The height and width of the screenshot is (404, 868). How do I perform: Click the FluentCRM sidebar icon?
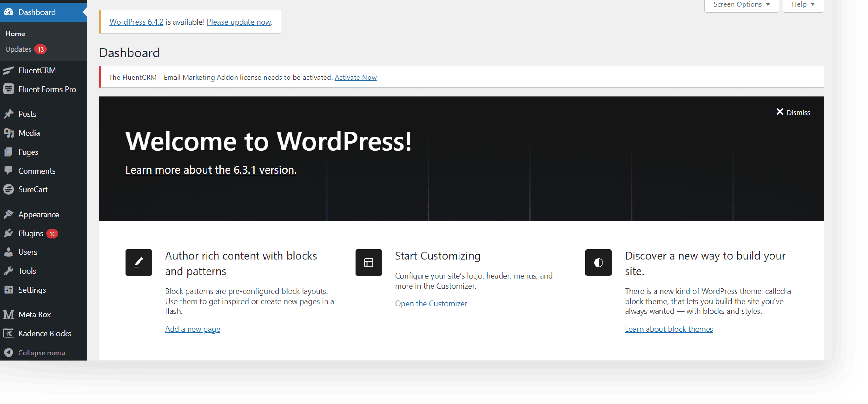point(9,70)
